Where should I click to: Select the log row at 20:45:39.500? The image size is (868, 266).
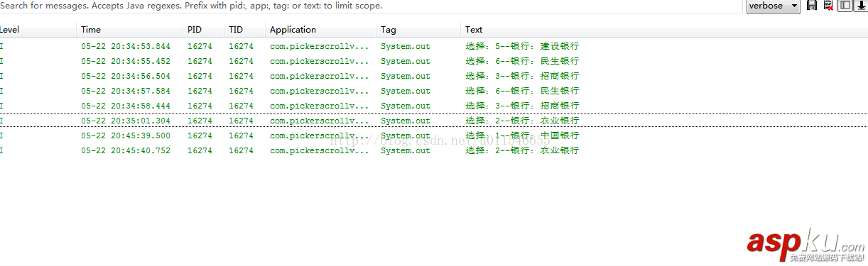coord(434,135)
